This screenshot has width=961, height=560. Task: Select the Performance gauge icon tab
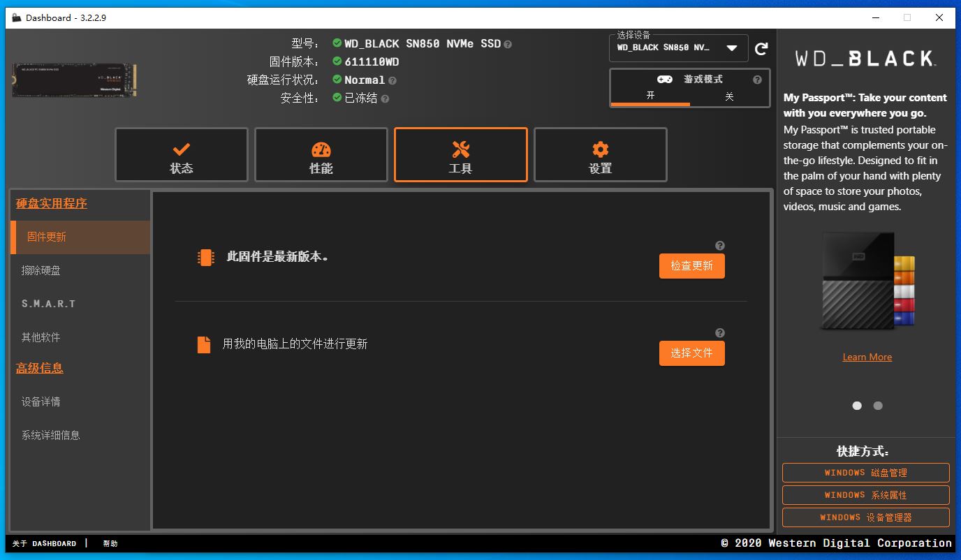(321, 154)
